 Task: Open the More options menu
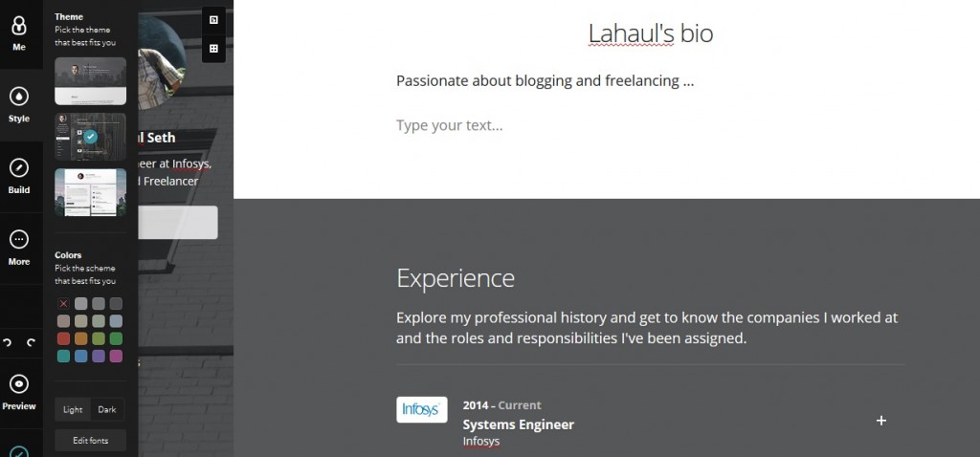19,247
